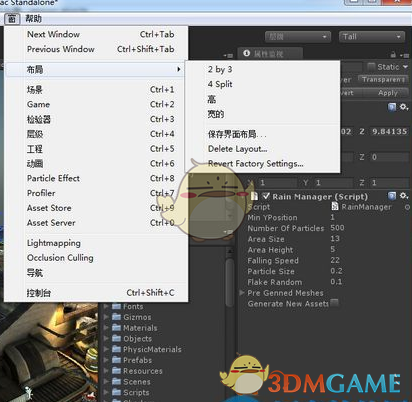Viewport: 412px width, 402px height.
Task: Expand the Gizmos folder
Action: (x=106, y=317)
